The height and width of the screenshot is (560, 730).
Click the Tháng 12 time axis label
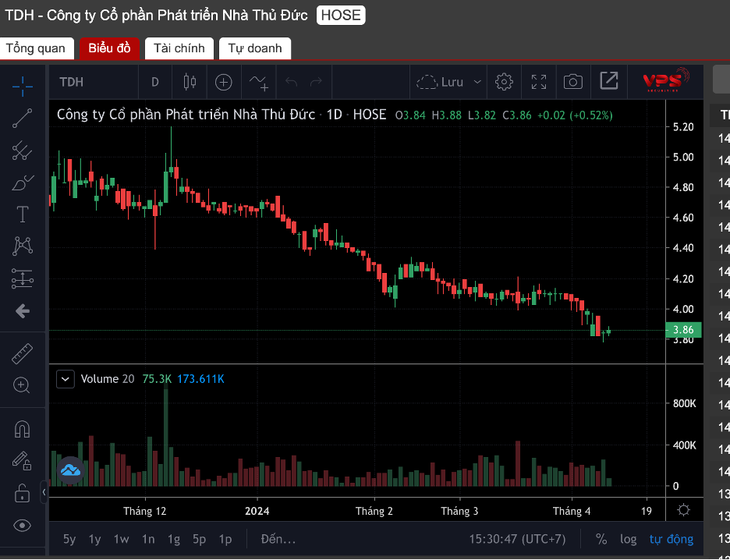[x=145, y=511]
